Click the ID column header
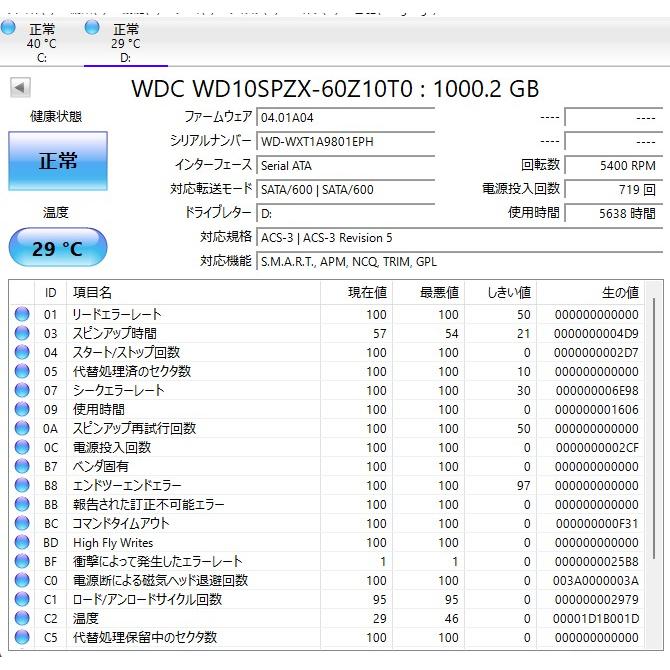 pos(50,293)
